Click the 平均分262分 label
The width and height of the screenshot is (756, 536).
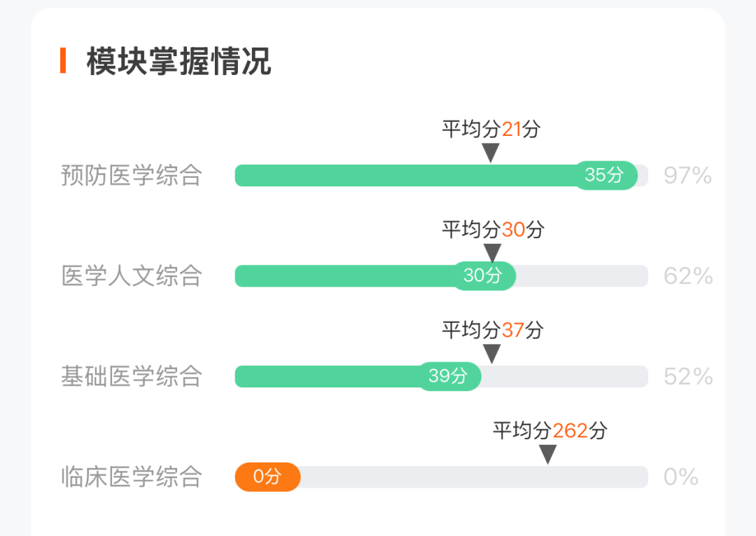[549, 430]
